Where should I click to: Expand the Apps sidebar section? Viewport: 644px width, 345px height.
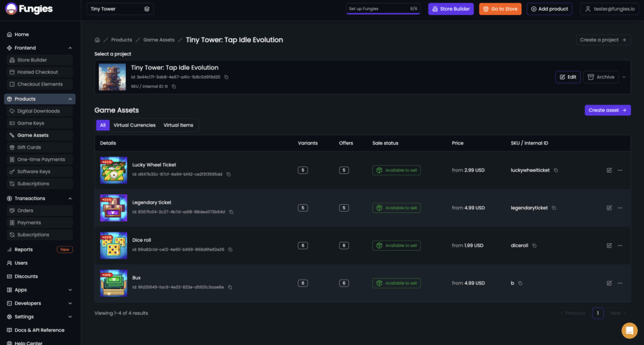click(70, 290)
